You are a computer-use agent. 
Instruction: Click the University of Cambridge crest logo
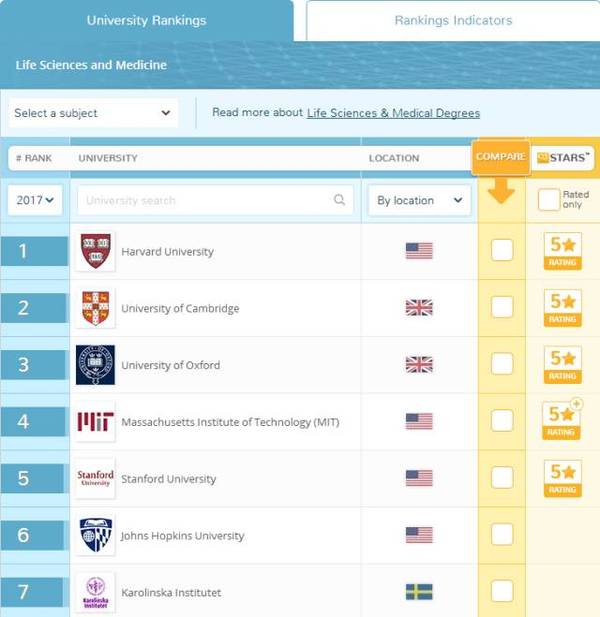click(96, 308)
